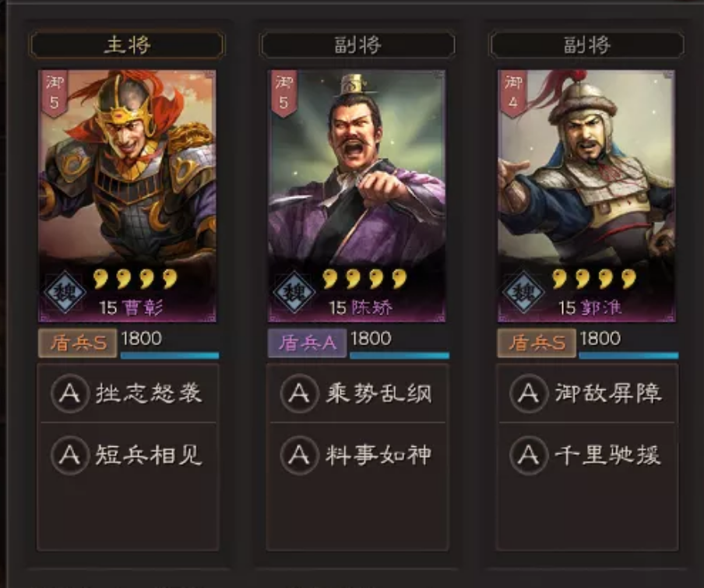Click the A grade icon beside 短兵相见
This screenshot has height=588, width=704.
(69, 455)
